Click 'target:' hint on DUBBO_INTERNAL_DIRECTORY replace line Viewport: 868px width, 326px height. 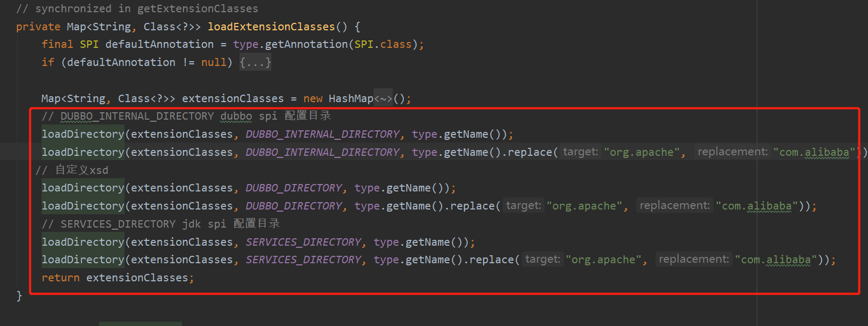[x=580, y=152]
